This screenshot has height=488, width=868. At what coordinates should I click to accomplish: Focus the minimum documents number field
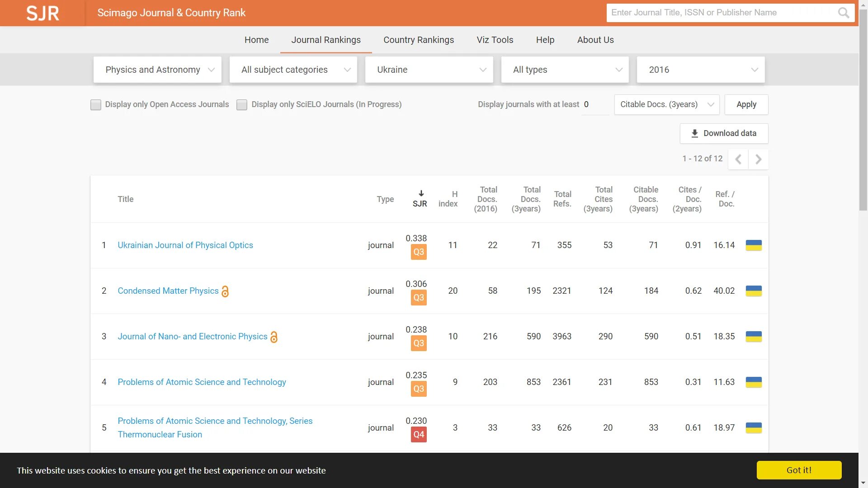tap(595, 105)
